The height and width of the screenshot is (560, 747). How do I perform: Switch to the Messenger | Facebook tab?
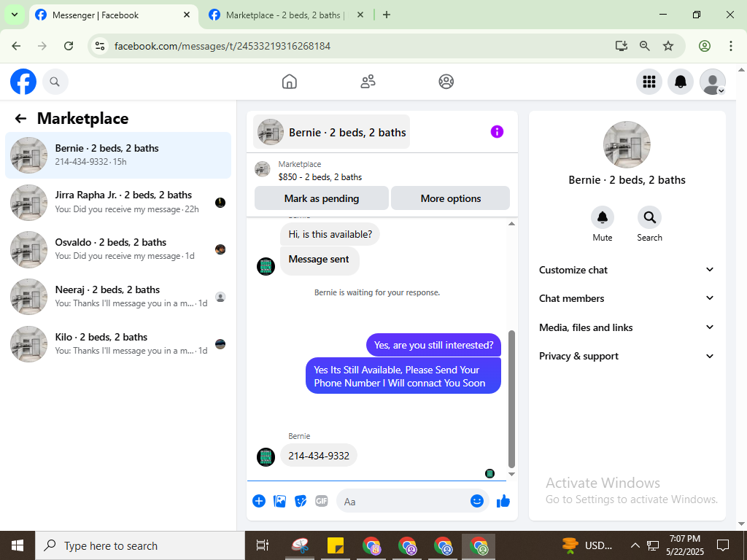click(114, 15)
